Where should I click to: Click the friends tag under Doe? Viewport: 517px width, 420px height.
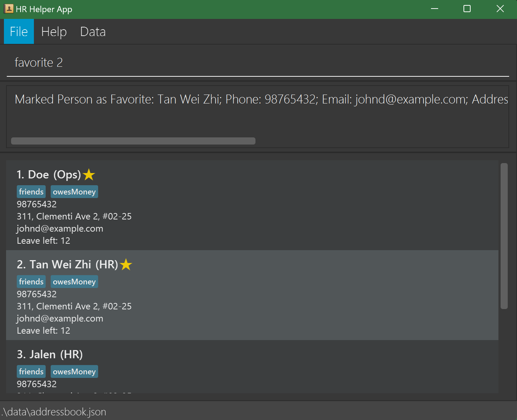pos(31,192)
